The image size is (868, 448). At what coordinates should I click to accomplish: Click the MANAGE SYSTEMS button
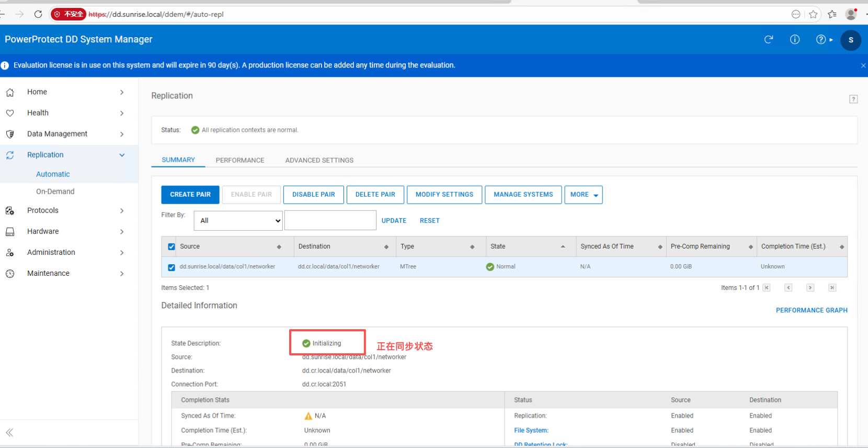[x=523, y=195]
